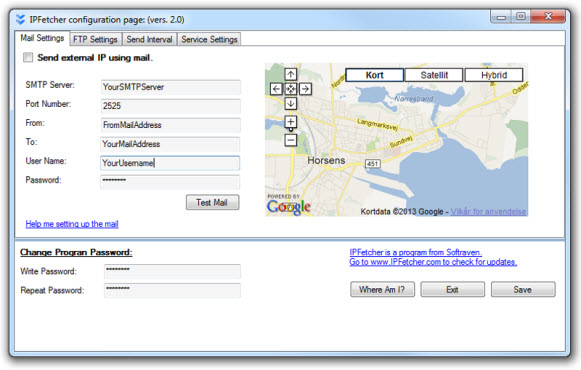This screenshot has height=370, width=581.
Task: Zoom out the map with minus icon
Action: tap(290, 140)
